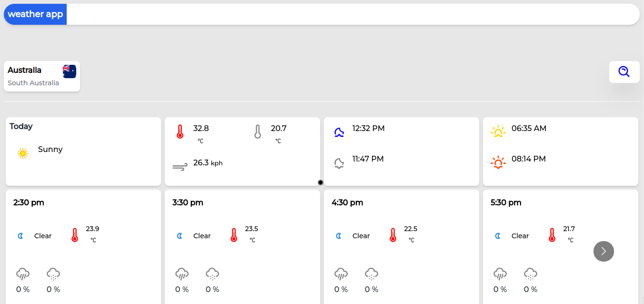Click the Australian flag icon
644x304 pixels.
tap(70, 71)
